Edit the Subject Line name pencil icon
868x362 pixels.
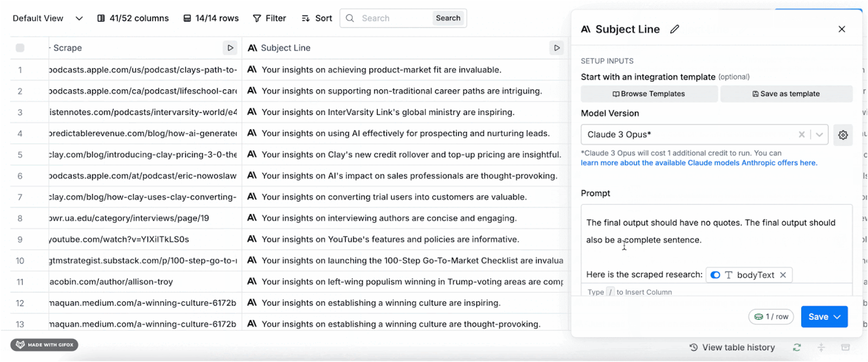674,29
